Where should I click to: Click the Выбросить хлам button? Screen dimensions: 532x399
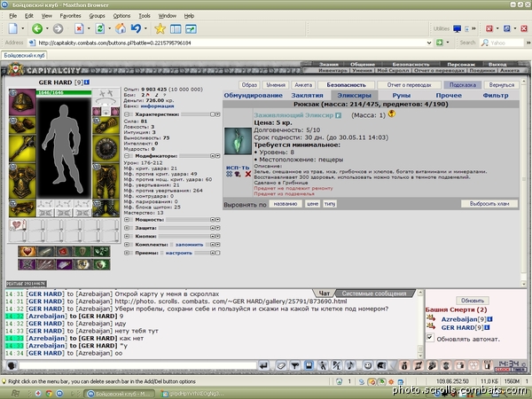489,204
